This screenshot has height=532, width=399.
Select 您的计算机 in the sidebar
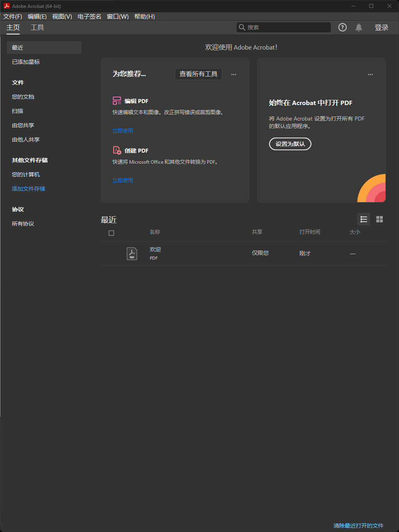point(26,174)
